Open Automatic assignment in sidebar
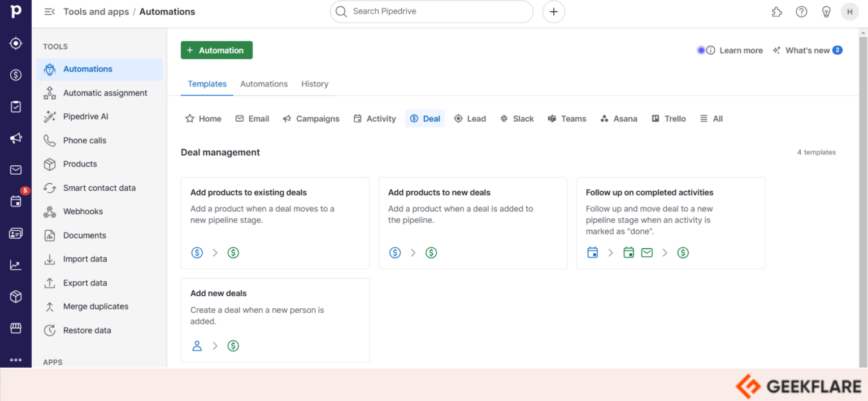Image resolution: width=868 pixels, height=401 pixels. pos(99,93)
